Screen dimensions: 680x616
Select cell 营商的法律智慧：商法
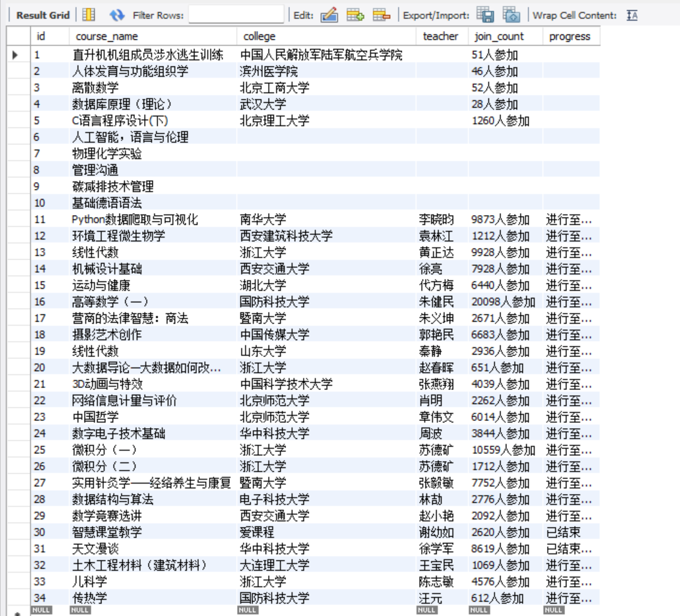pyautogui.click(x=153, y=318)
